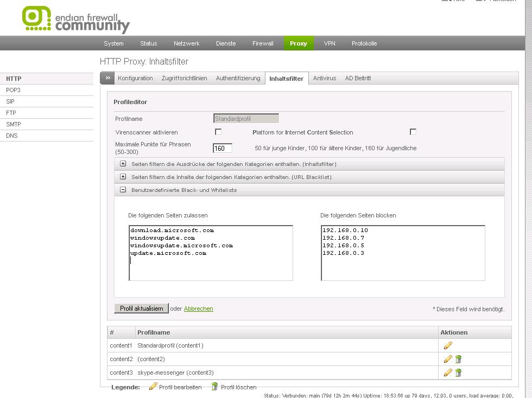The image size is (532, 398).
Task: Click the double-arrow icon left of Konfiguration
Action: [107, 78]
